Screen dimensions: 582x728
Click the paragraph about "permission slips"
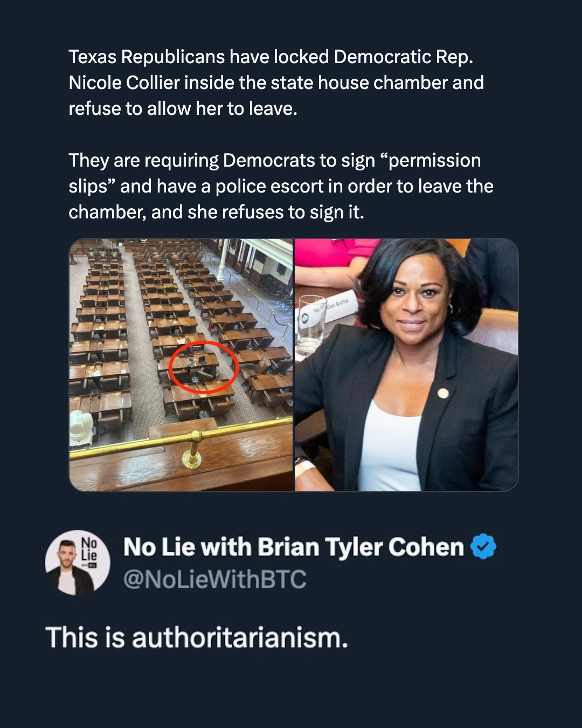click(x=281, y=186)
